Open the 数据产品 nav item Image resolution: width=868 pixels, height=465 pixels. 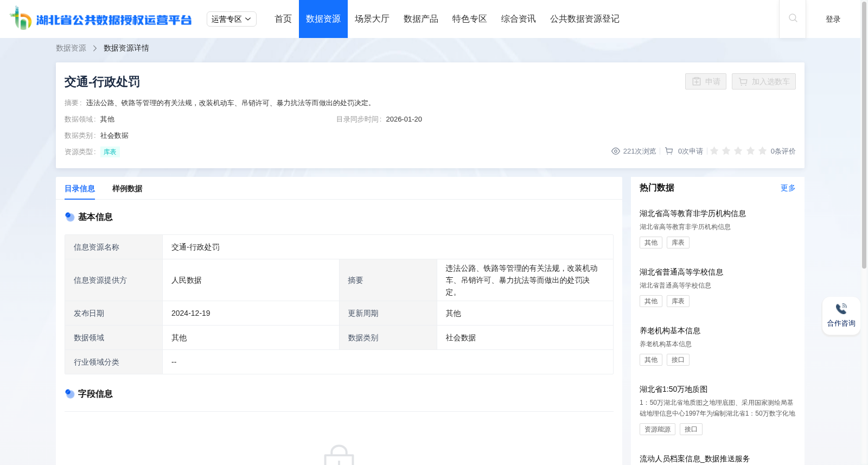(421, 19)
